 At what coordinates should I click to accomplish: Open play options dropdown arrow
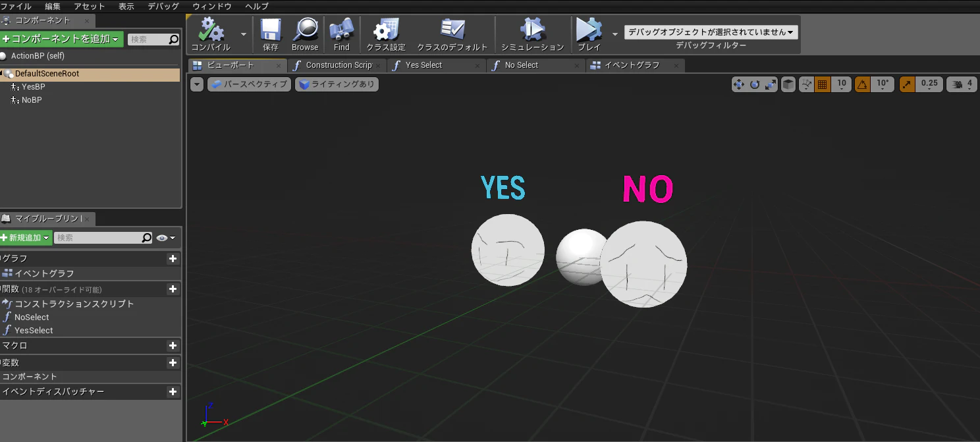point(615,34)
